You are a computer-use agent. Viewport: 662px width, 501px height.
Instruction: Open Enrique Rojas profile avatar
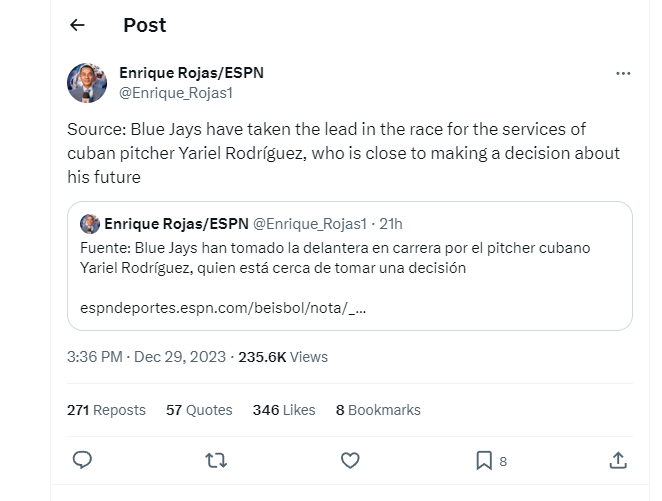tap(88, 84)
